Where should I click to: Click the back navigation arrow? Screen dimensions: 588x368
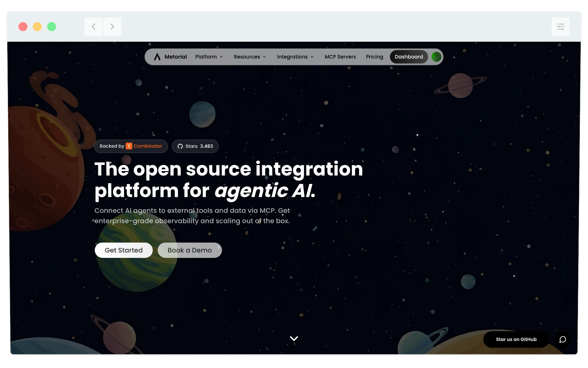point(93,27)
